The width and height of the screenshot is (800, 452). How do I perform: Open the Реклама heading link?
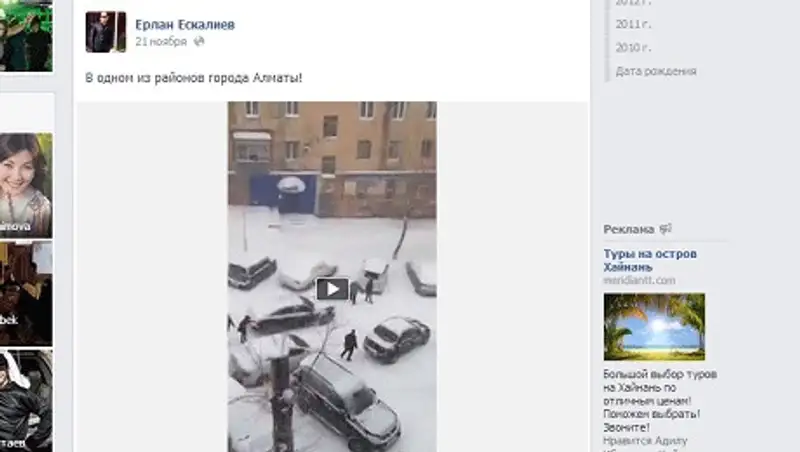pyautogui.click(x=629, y=230)
